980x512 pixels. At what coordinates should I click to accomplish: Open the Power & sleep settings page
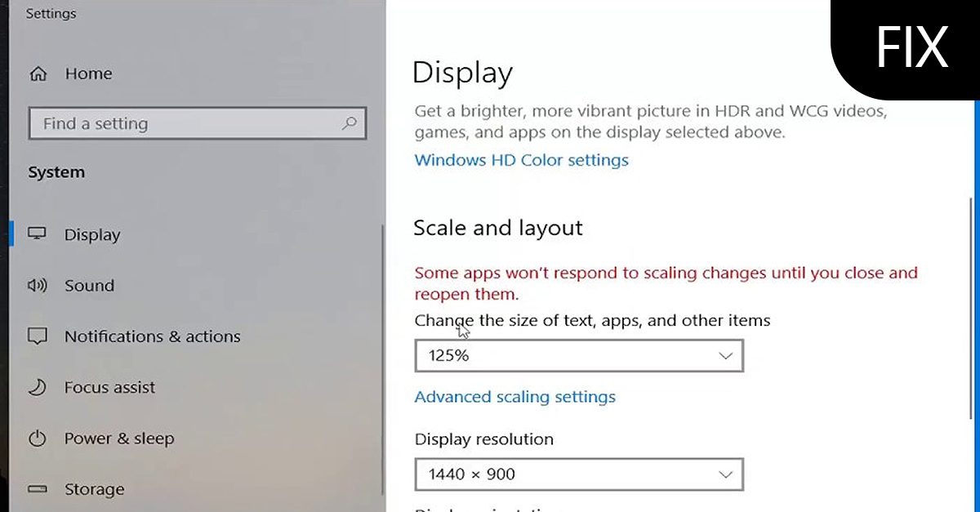tap(118, 439)
